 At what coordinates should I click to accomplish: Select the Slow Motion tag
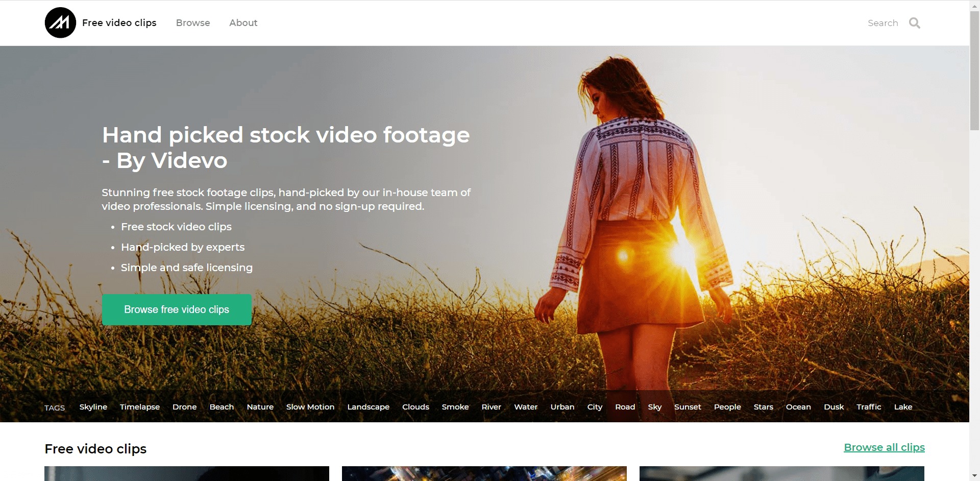coord(310,407)
